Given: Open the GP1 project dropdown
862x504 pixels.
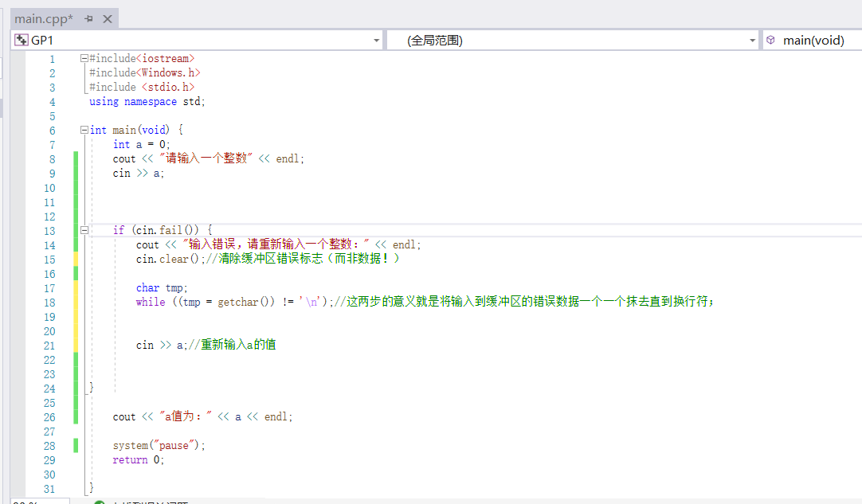Looking at the screenshot, I should (x=377, y=40).
